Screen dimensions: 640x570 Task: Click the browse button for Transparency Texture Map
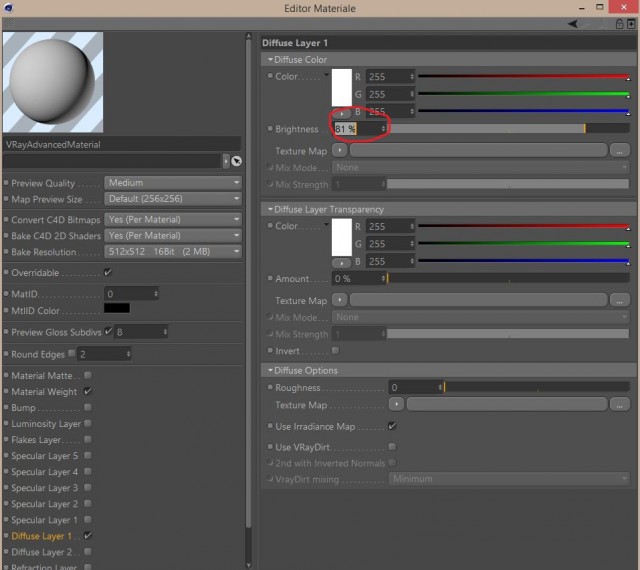(x=619, y=301)
